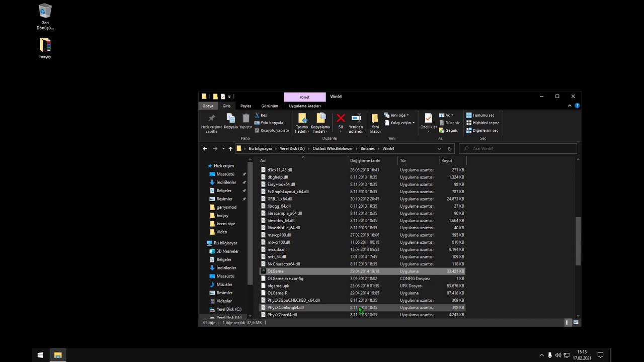The width and height of the screenshot is (644, 362).
Task: Click Düzenle in the ribbon
Action: tap(449, 123)
